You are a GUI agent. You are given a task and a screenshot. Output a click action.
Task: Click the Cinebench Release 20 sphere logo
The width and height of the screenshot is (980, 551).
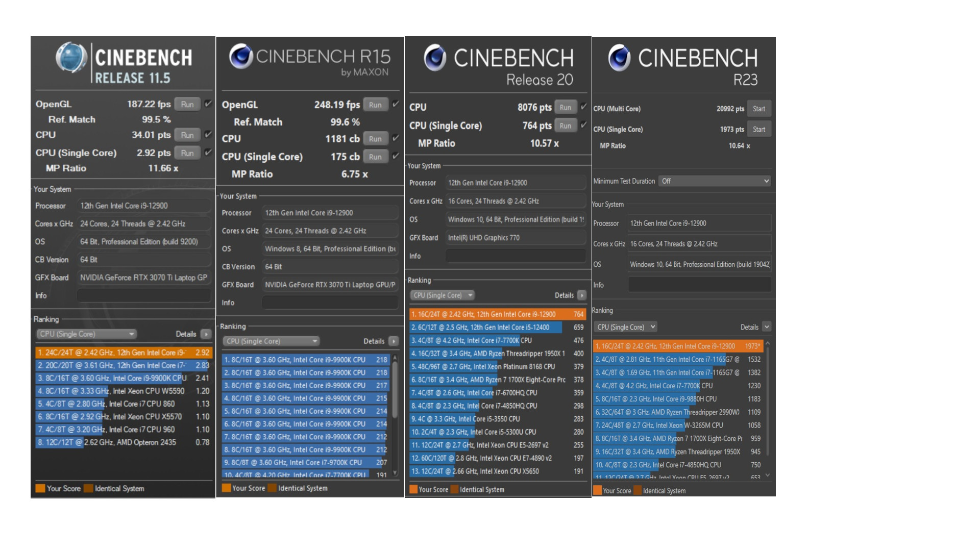[435, 57]
